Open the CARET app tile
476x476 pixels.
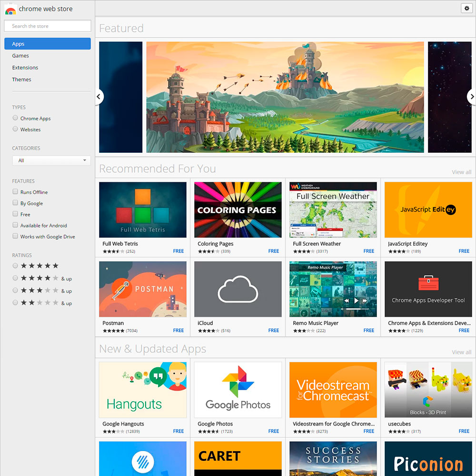[x=238, y=459]
